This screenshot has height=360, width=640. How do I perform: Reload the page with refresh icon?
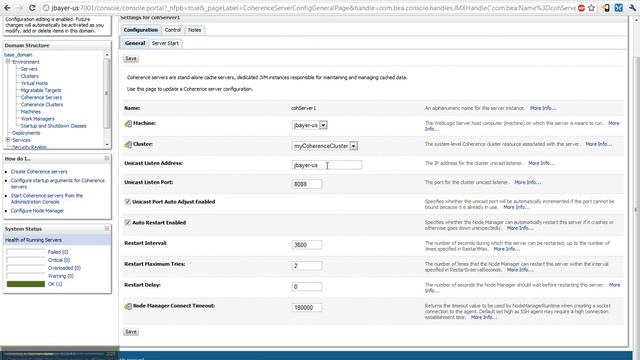(32, 8)
